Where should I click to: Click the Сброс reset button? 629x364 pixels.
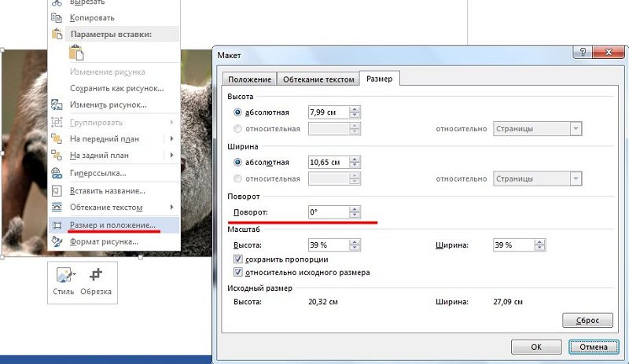587,320
